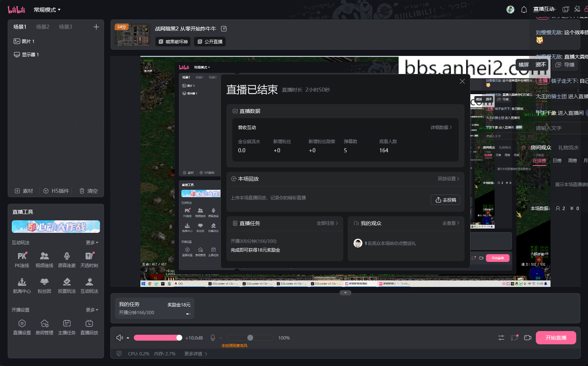Open the 我的任务 reward card
The image size is (588, 366).
[155, 308]
